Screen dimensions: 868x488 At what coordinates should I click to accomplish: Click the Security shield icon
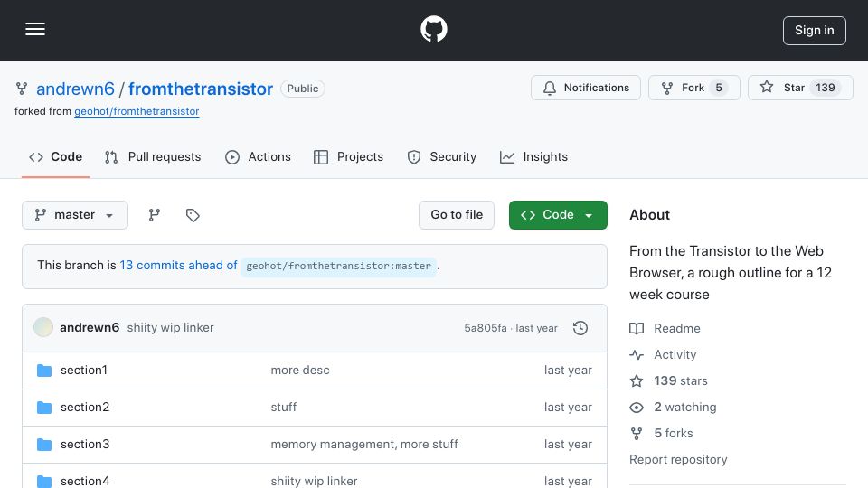tap(414, 157)
